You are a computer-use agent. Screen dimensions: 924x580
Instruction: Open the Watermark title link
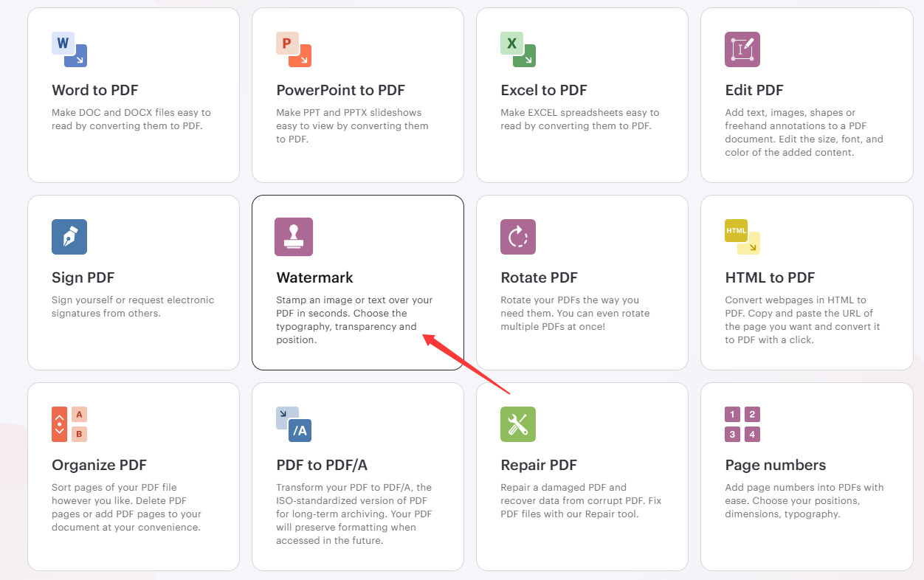[x=315, y=277]
